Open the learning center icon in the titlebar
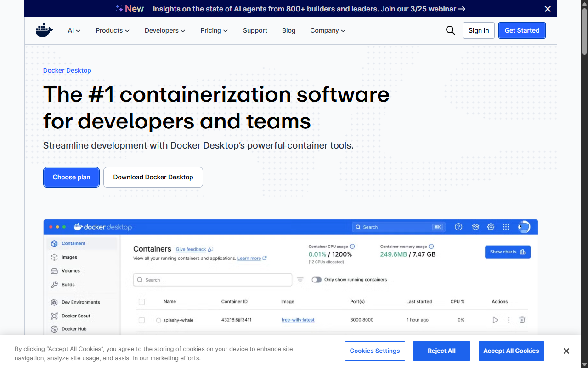The width and height of the screenshot is (588, 368). 475,226
